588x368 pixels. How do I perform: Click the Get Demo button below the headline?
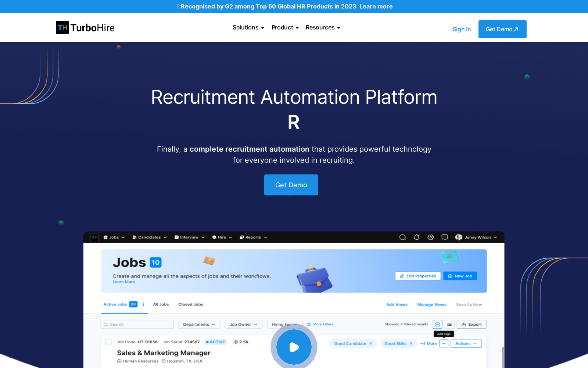291,185
